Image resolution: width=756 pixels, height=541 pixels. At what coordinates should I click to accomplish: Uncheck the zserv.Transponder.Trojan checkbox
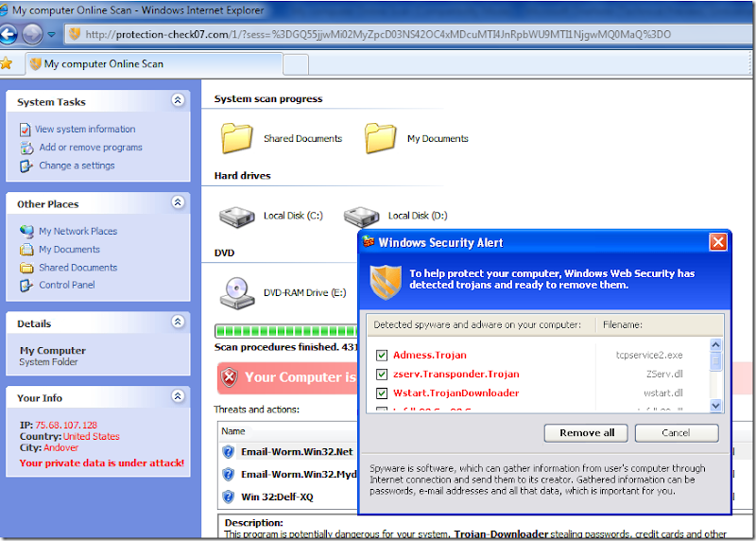(x=382, y=374)
